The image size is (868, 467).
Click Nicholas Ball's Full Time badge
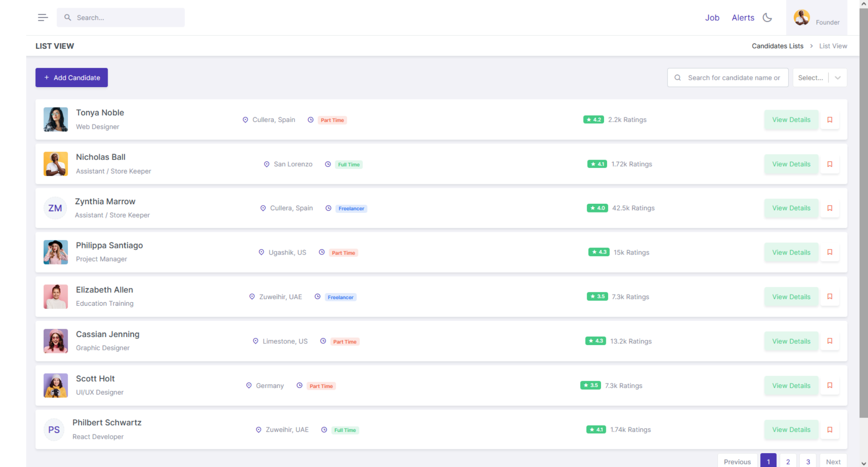click(x=348, y=164)
